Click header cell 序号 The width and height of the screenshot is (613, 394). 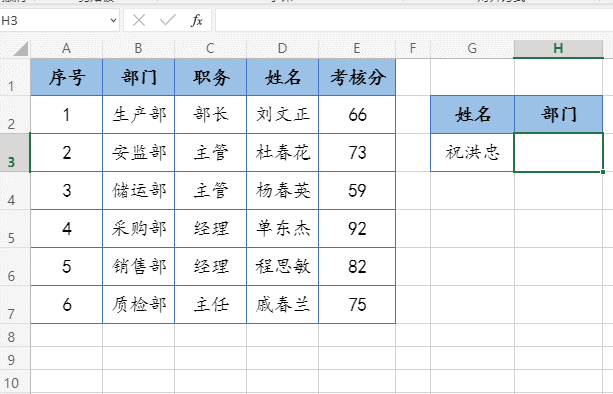pyautogui.click(x=66, y=77)
